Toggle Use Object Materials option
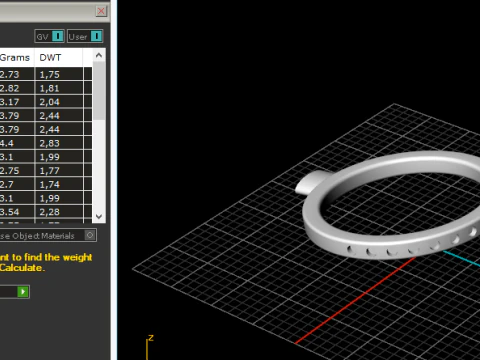The height and width of the screenshot is (360, 480). click(90, 235)
